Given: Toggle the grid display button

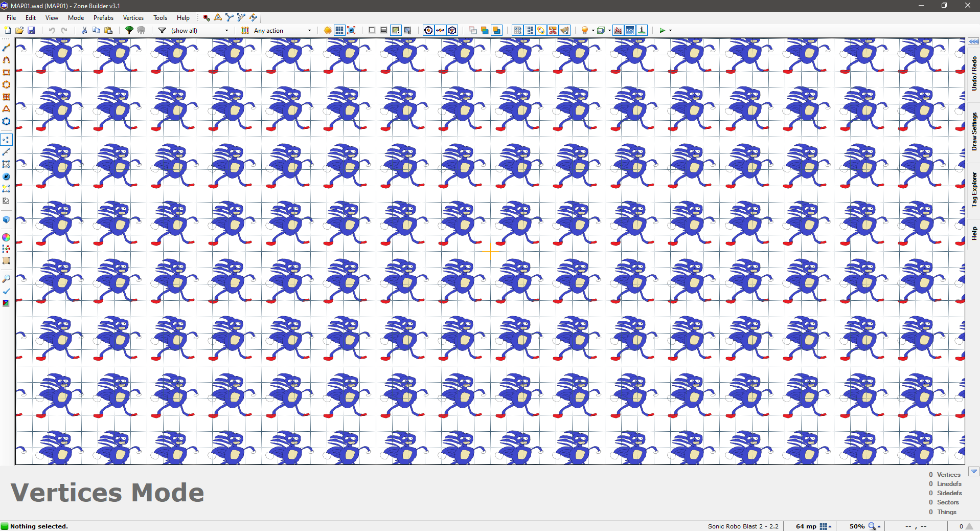Looking at the screenshot, I should (x=339, y=30).
